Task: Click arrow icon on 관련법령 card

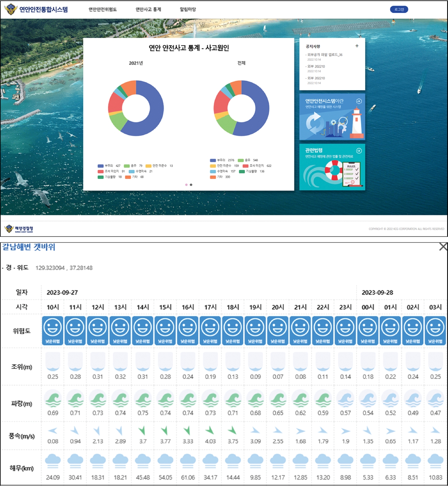Action: [359, 151]
